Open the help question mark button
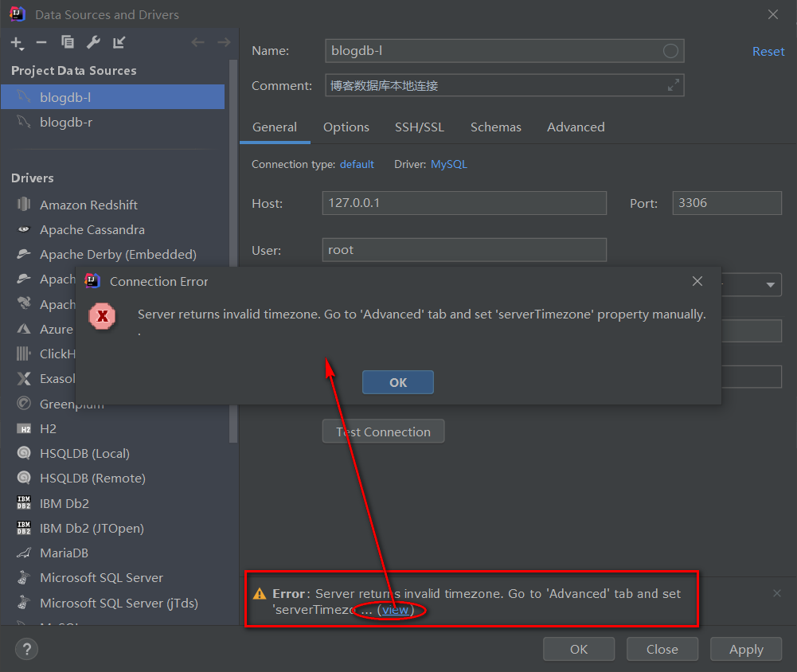This screenshot has width=797, height=672. point(26,649)
